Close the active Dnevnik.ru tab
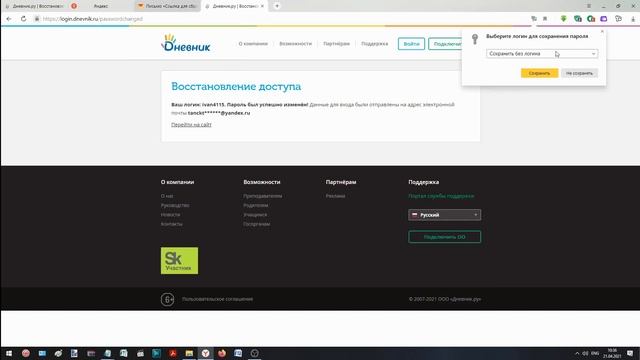The height and width of the screenshot is (360, 640). tap(262, 6)
